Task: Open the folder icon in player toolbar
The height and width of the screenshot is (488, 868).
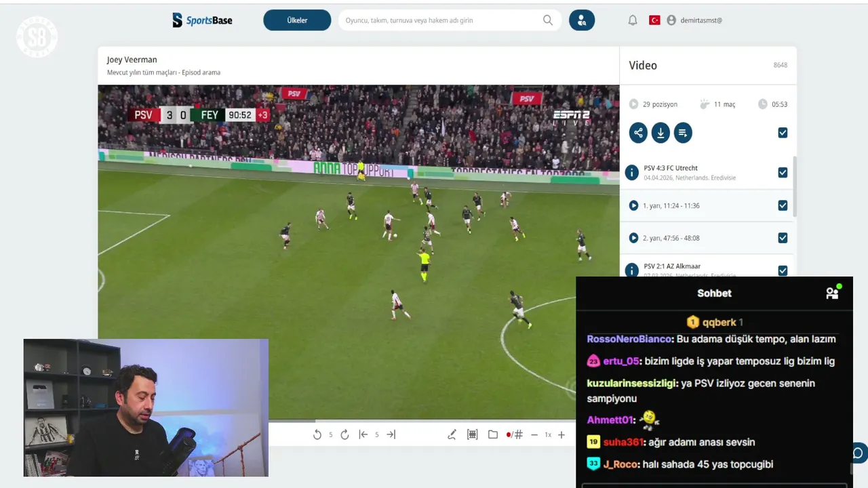Action: coord(493,434)
